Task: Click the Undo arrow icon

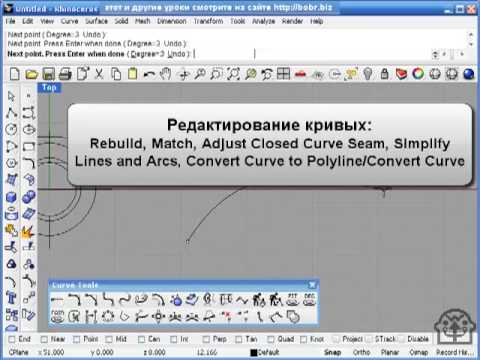Action: click(x=149, y=74)
